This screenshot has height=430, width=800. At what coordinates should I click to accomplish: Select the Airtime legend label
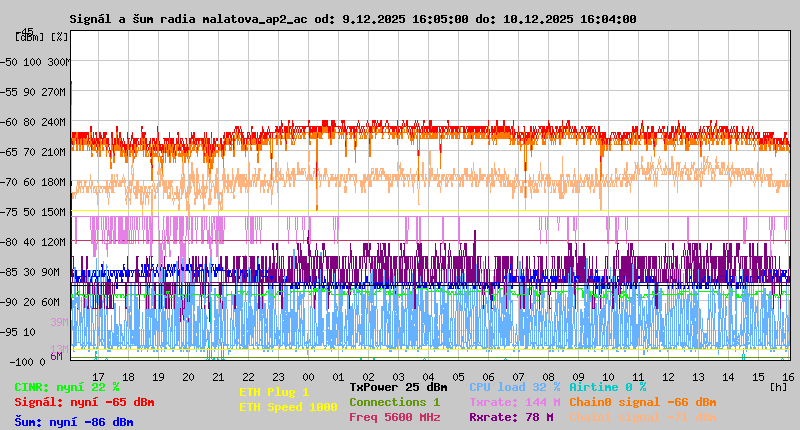(607, 386)
